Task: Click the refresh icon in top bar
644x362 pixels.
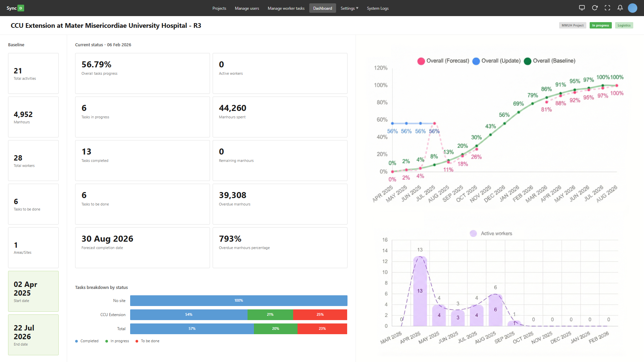Action: (x=595, y=8)
